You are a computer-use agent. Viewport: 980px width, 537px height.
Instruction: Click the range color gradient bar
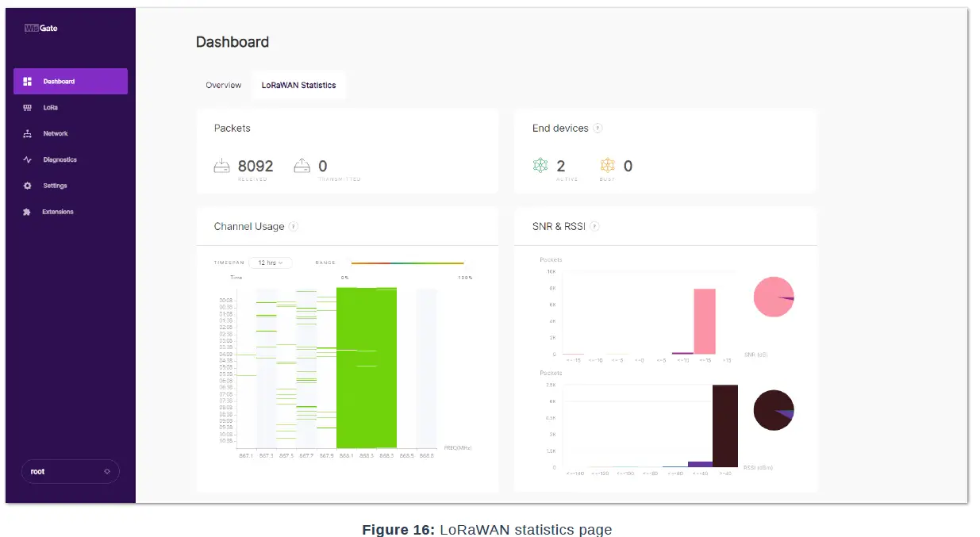[407, 263]
